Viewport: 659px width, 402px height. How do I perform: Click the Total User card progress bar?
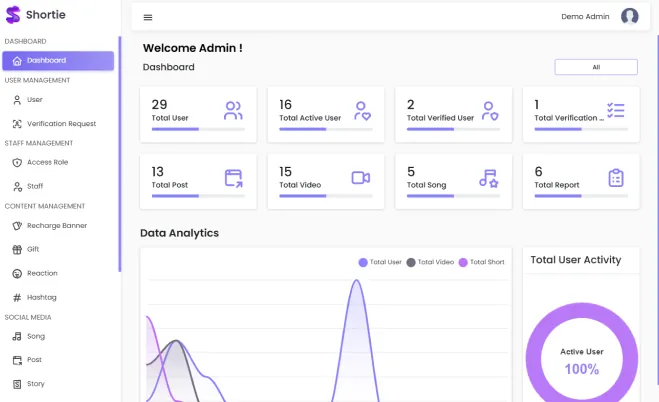[x=198, y=129]
